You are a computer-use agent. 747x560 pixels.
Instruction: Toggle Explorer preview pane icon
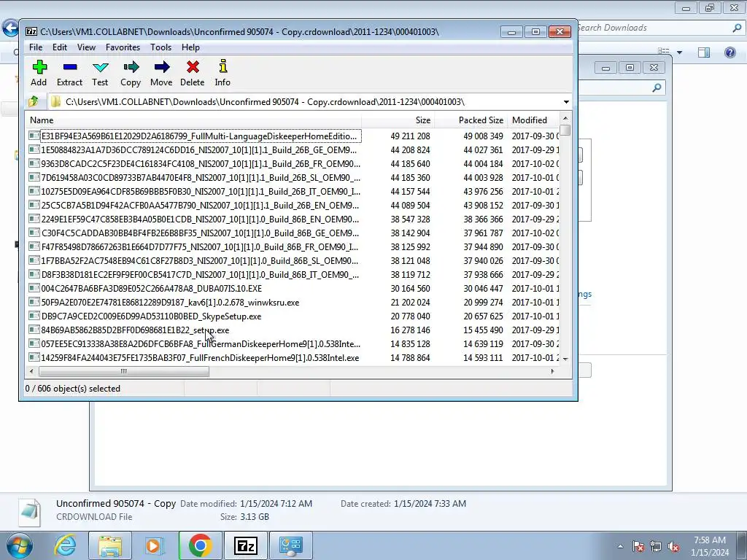coord(704,52)
